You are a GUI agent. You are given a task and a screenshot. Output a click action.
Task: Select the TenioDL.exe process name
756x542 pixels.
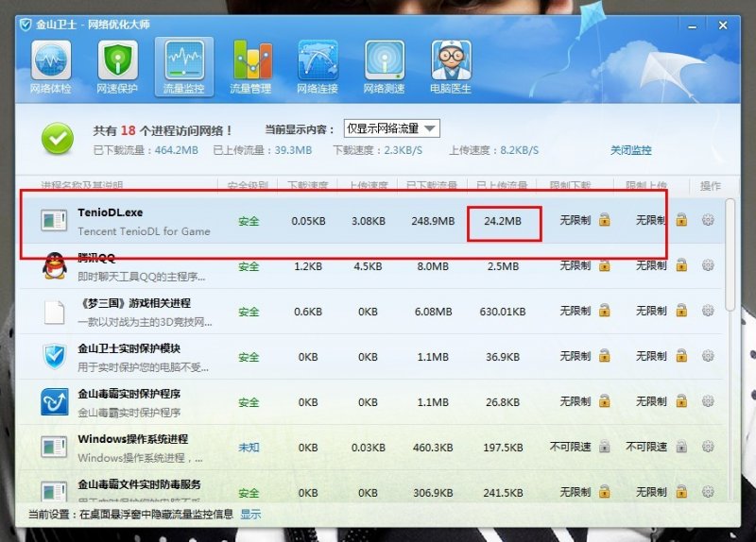tap(110, 212)
